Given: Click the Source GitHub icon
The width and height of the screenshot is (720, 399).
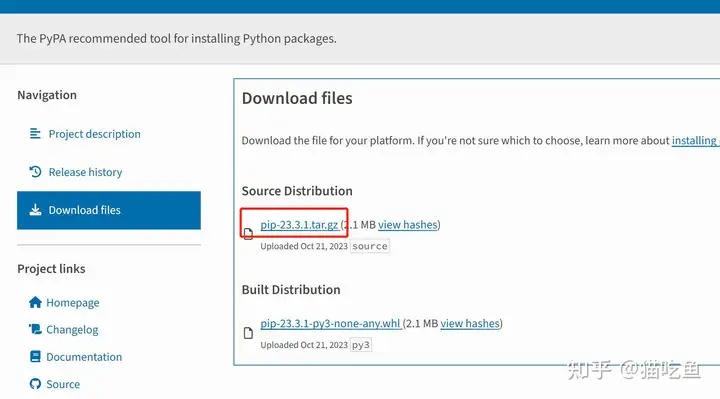Looking at the screenshot, I should [x=35, y=384].
